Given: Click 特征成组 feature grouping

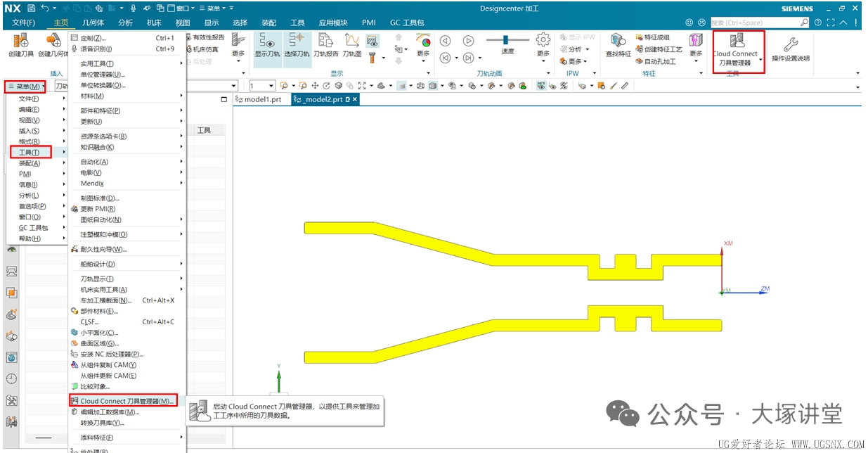Looking at the screenshot, I should (652, 37).
